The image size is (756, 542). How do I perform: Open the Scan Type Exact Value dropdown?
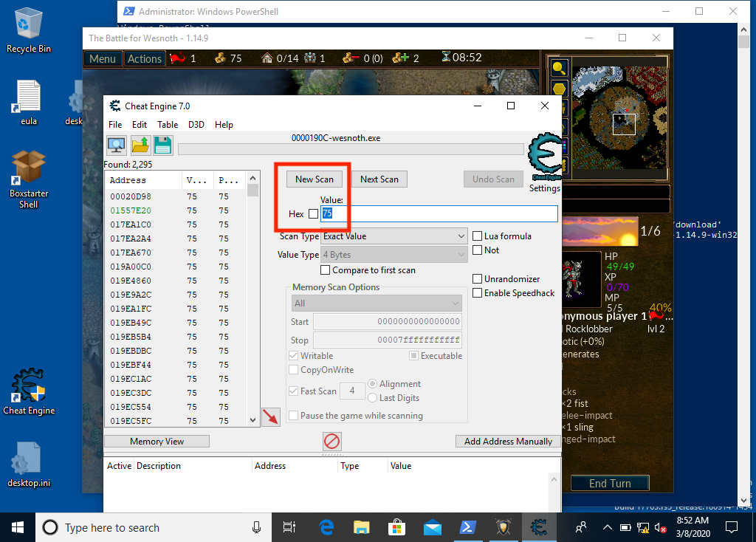click(x=394, y=236)
